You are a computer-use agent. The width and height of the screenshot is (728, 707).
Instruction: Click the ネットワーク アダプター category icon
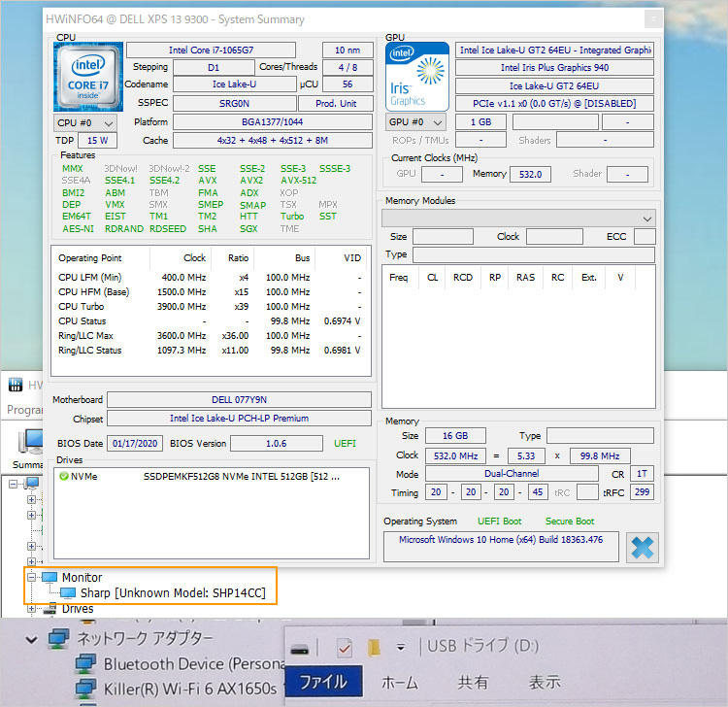59,639
